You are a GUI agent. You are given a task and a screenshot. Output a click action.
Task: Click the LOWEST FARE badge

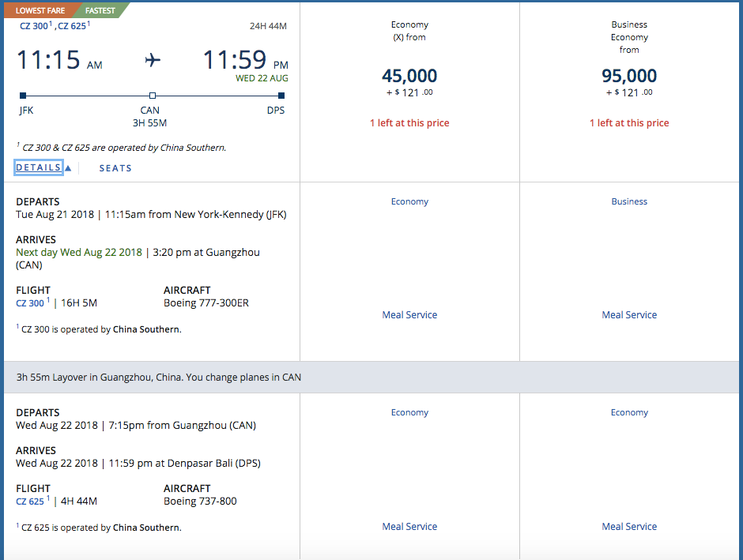coord(40,11)
